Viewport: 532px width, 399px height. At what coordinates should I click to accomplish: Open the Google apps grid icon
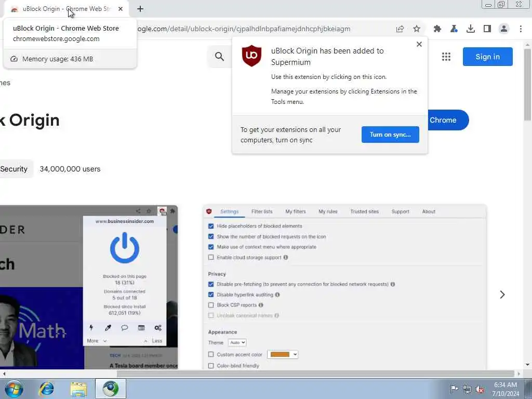pyautogui.click(x=446, y=57)
